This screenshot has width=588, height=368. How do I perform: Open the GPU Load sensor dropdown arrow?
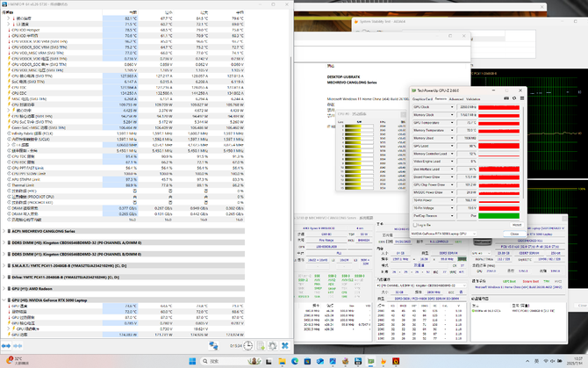click(x=454, y=146)
